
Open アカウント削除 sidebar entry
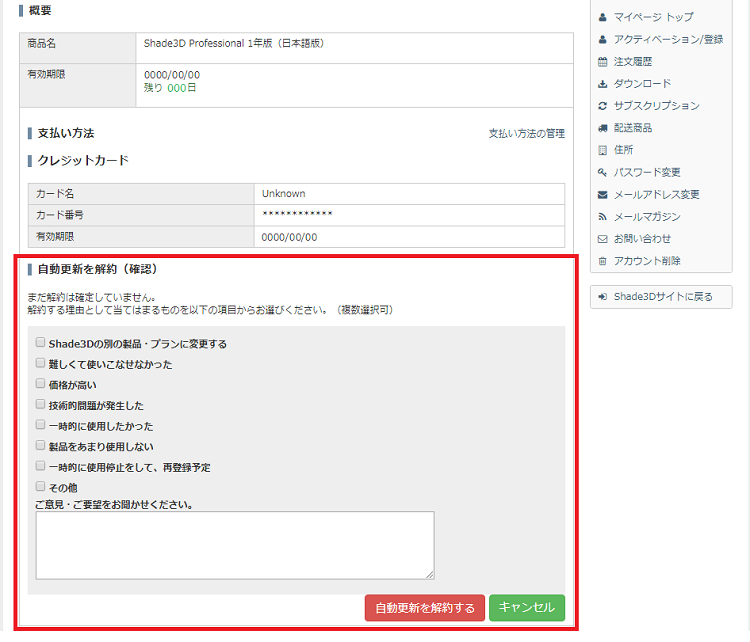647,261
